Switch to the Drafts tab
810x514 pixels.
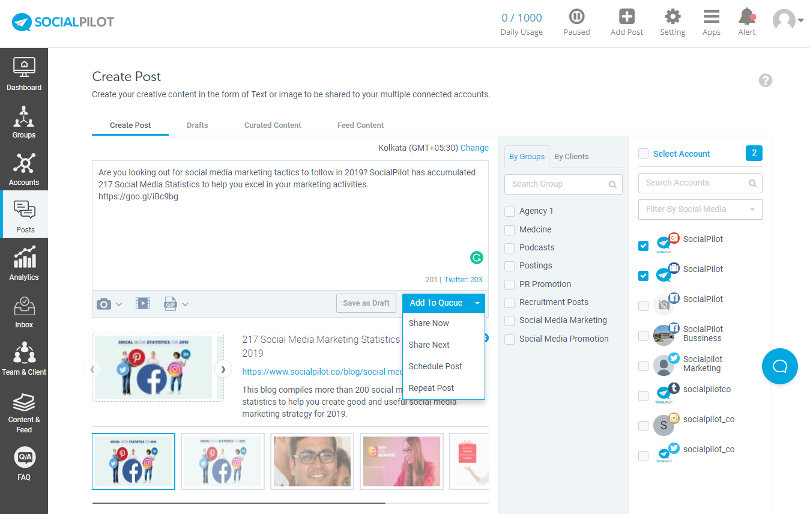(197, 125)
